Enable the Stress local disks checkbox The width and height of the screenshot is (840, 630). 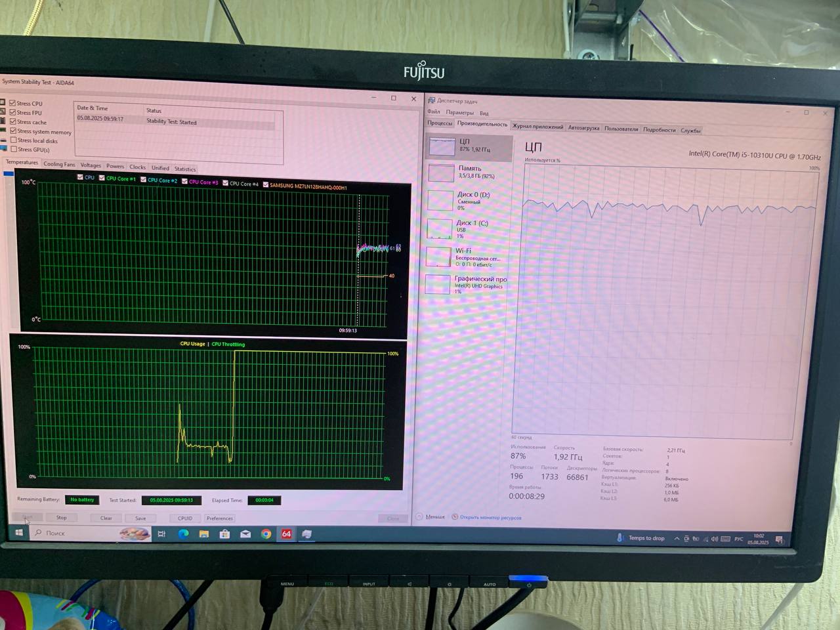pos(14,140)
